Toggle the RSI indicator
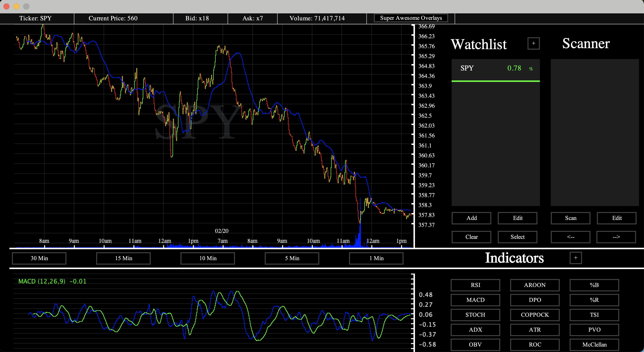The height and width of the screenshot is (352, 644). point(475,285)
